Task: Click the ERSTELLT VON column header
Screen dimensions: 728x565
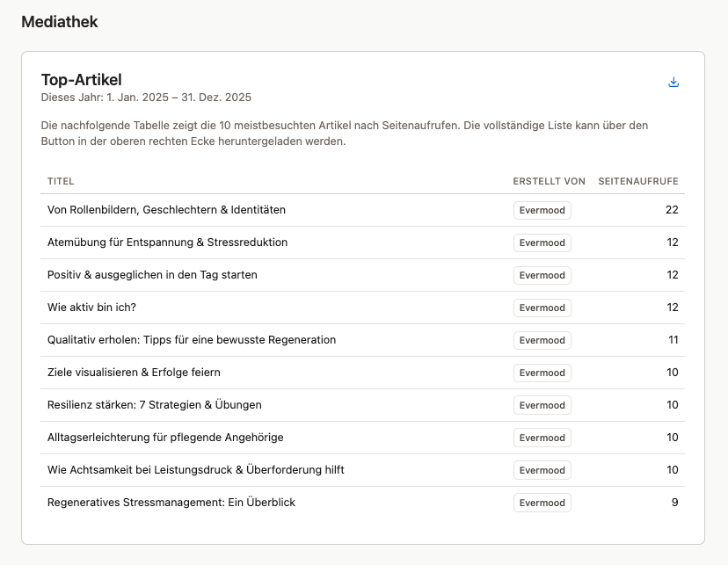Action: tap(549, 182)
